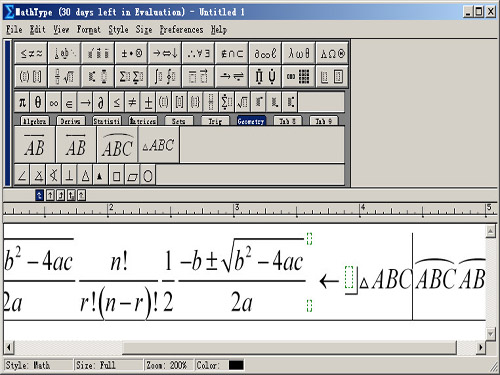Open the matrix templates palette
The height and width of the screenshot is (375, 500).
coord(299,77)
